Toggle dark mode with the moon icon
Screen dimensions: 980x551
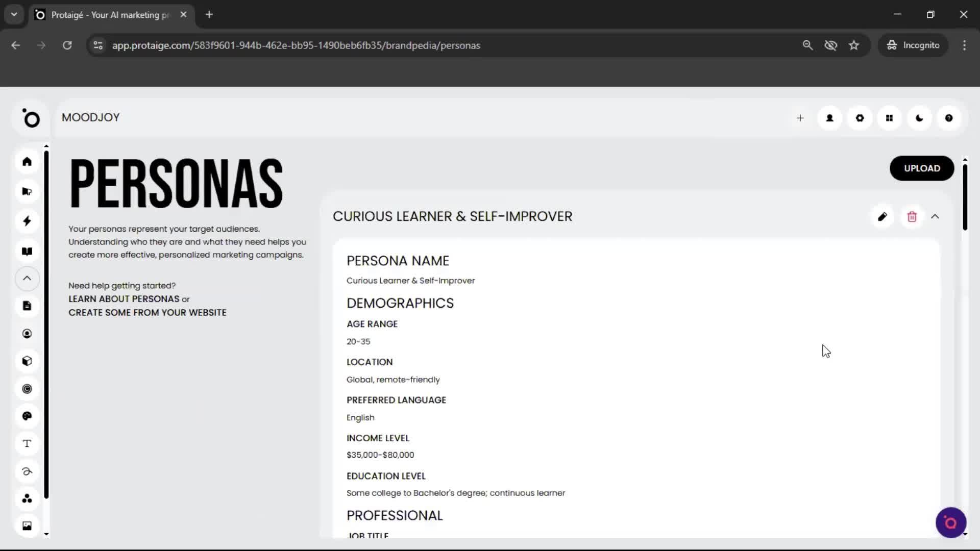pyautogui.click(x=919, y=118)
